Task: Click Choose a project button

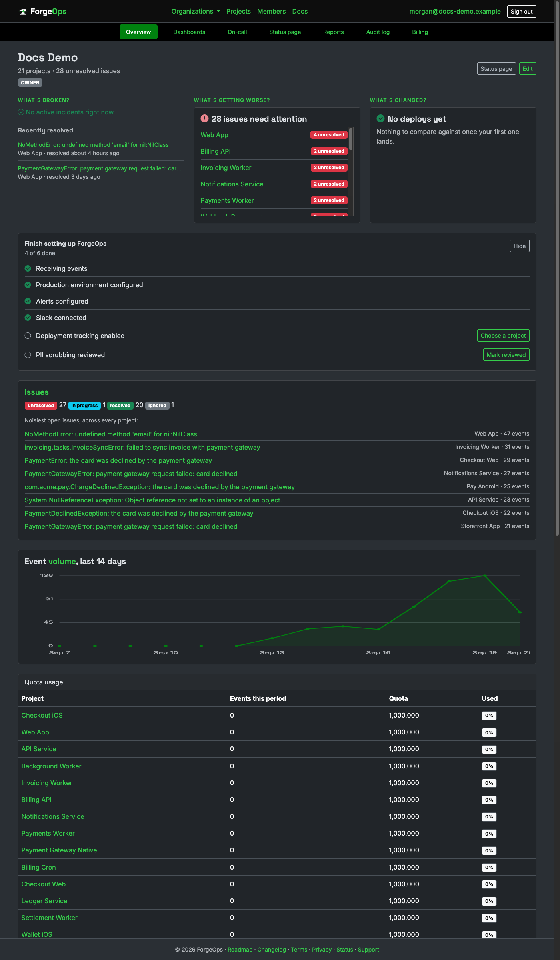Action: (503, 336)
